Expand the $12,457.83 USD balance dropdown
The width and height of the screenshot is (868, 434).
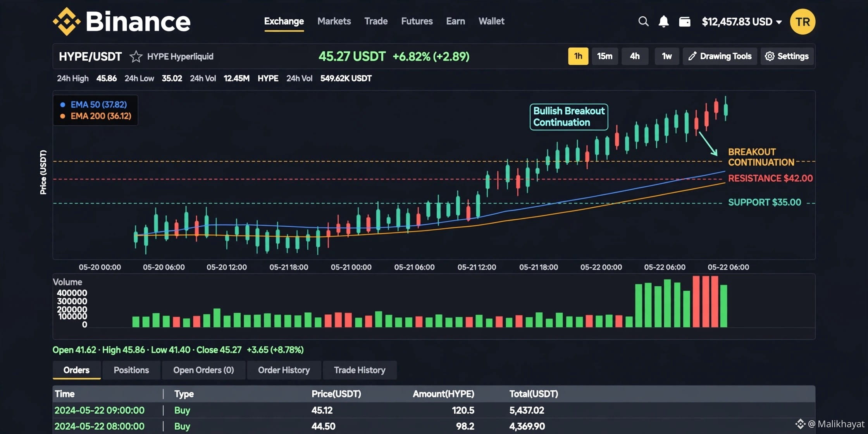click(742, 22)
